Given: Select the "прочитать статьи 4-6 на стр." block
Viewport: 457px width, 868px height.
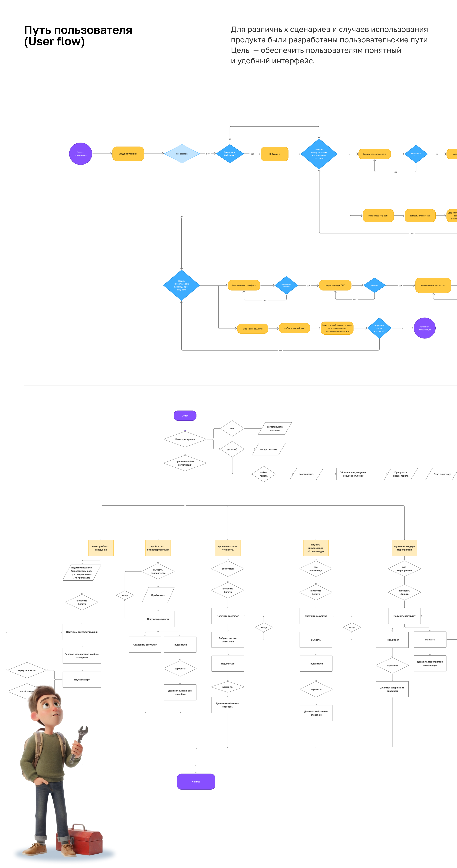Looking at the screenshot, I should coord(228,548).
